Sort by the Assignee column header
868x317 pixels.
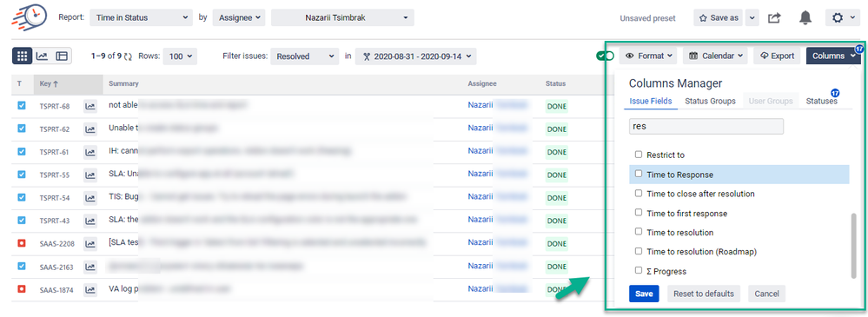[x=482, y=83]
